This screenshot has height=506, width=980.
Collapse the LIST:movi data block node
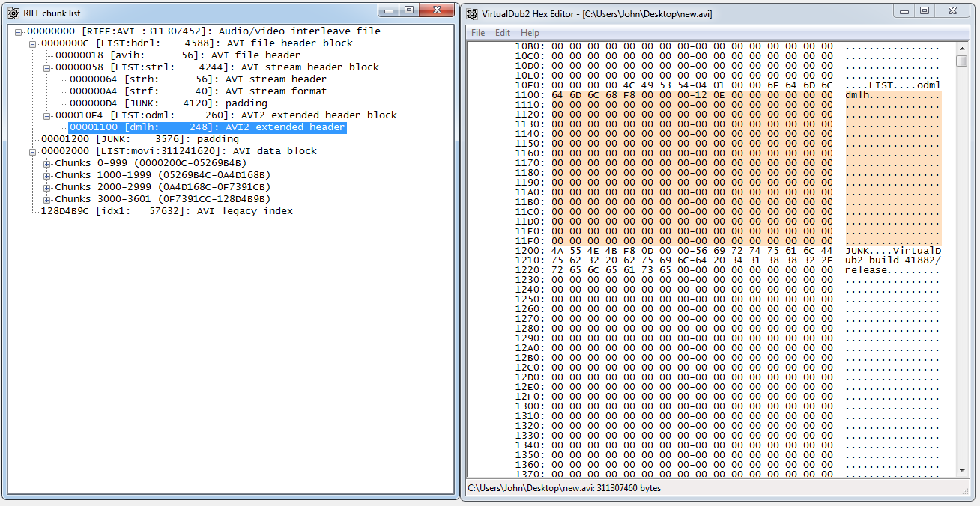[x=33, y=151]
